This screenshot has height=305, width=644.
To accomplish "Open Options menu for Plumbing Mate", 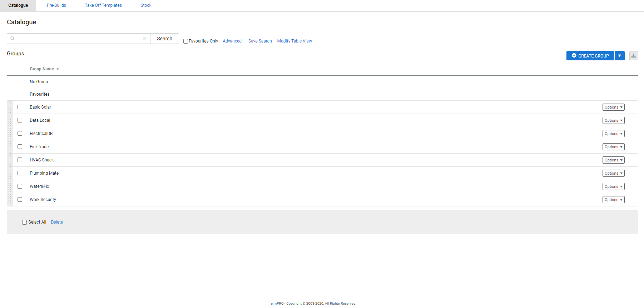I will click(x=613, y=173).
